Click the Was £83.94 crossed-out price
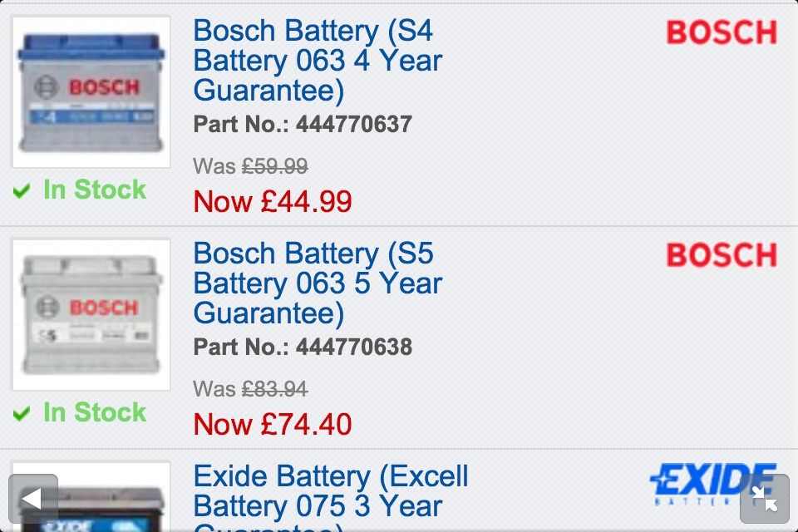This screenshot has width=798, height=532. [250, 389]
